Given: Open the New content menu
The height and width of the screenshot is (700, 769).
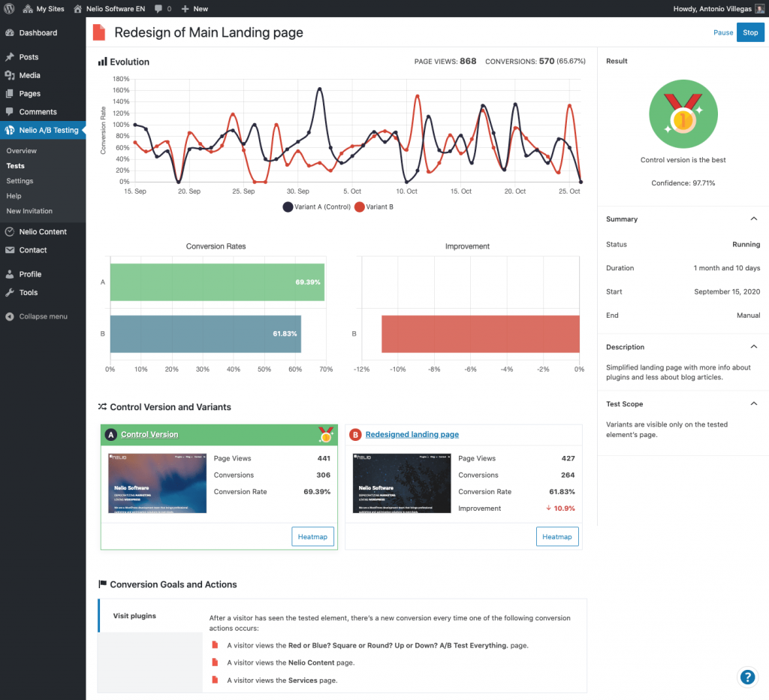Looking at the screenshot, I should pyautogui.click(x=195, y=8).
